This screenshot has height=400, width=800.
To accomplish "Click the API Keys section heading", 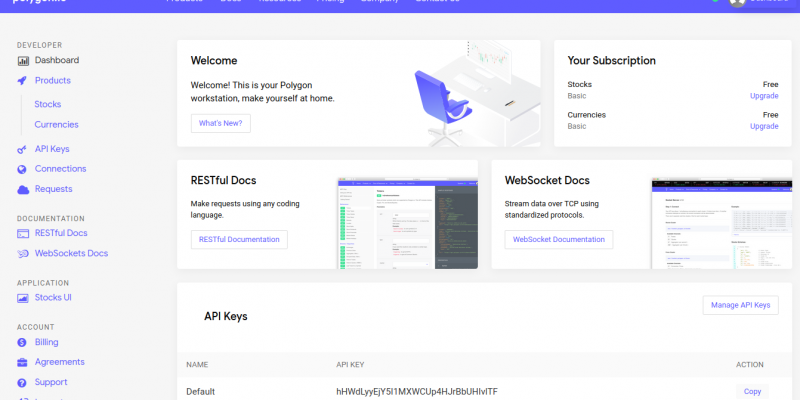I will (x=226, y=316).
